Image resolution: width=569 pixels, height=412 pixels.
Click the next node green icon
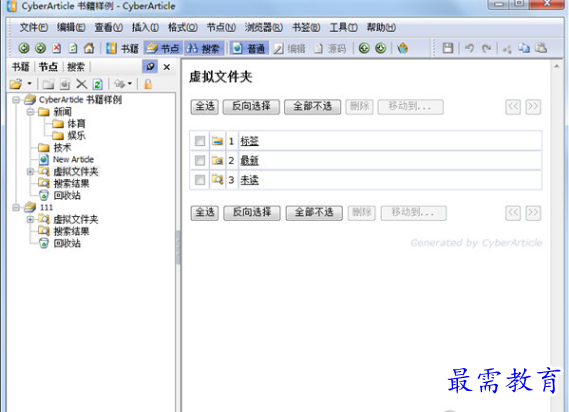(381, 48)
